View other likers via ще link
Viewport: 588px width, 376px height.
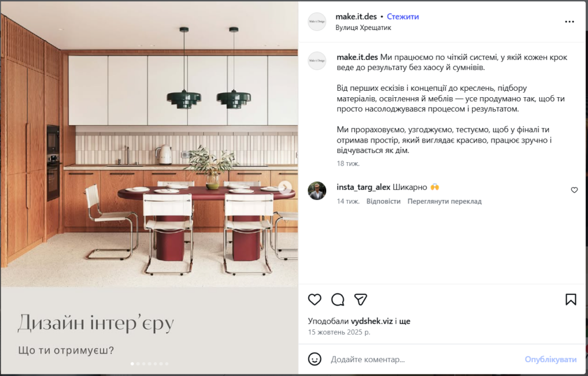click(405, 321)
